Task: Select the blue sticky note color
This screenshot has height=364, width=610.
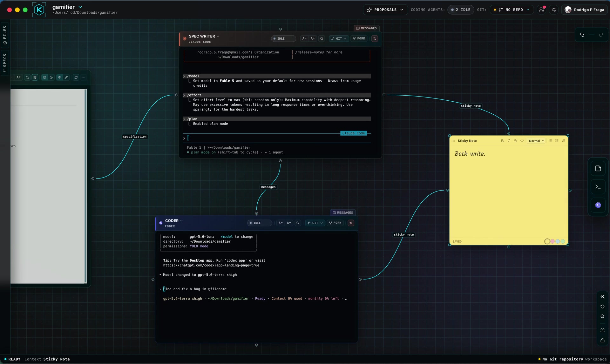Action: pyautogui.click(x=558, y=241)
